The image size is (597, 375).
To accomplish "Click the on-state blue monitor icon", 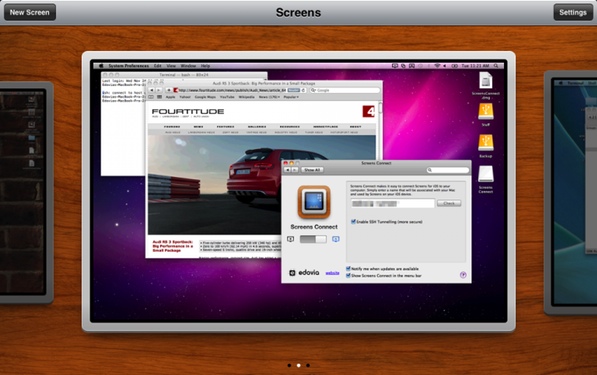I will [335, 239].
